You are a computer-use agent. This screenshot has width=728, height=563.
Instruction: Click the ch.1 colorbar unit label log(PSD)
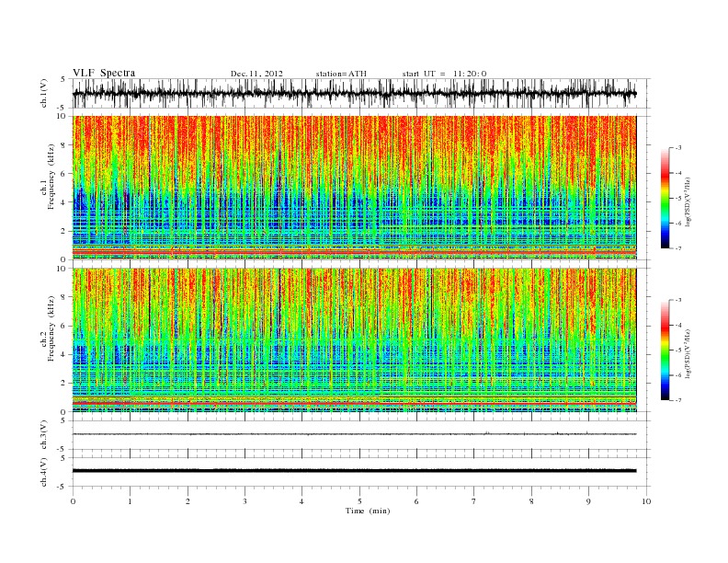tap(688, 201)
